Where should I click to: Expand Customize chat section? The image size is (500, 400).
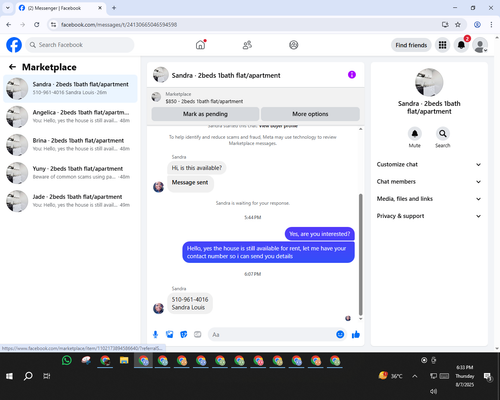click(429, 164)
